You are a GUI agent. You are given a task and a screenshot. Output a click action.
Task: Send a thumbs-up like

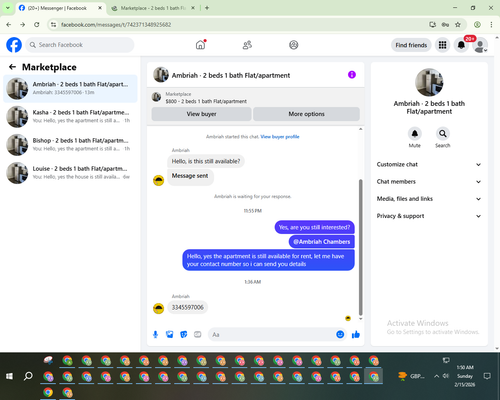point(356,334)
